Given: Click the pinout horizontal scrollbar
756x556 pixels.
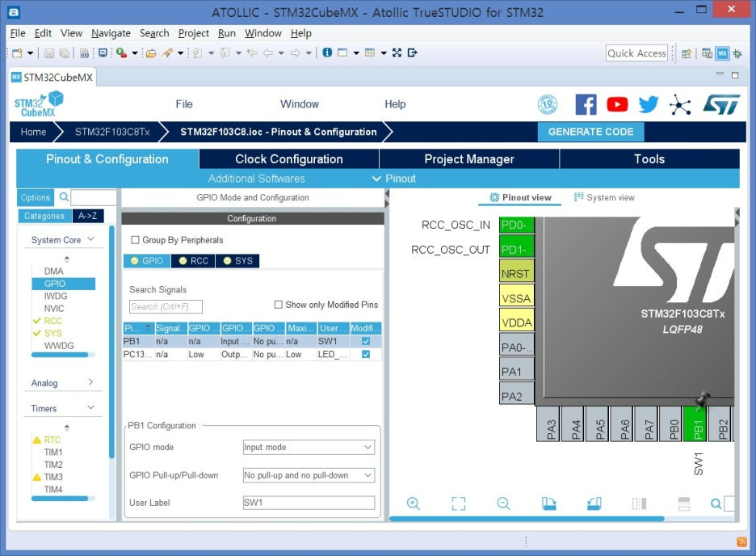Looking at the screenshot, I should coord(527,518).
